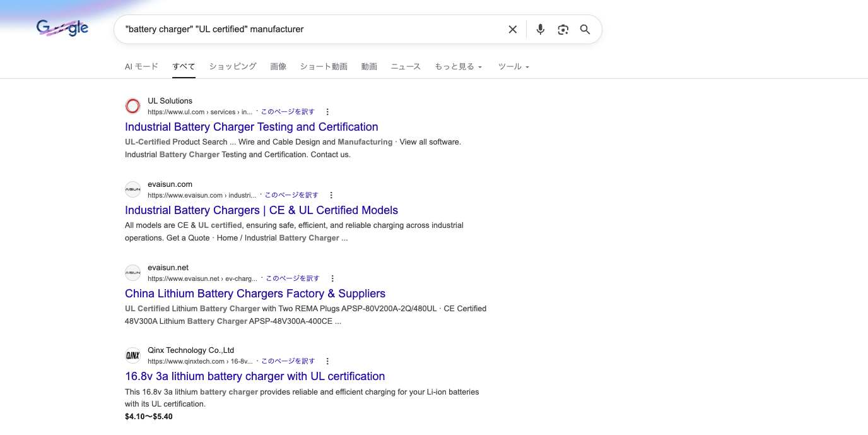Screen dimensions: 868x435
Task: Expand the ツール options
Action: point(513,66)
